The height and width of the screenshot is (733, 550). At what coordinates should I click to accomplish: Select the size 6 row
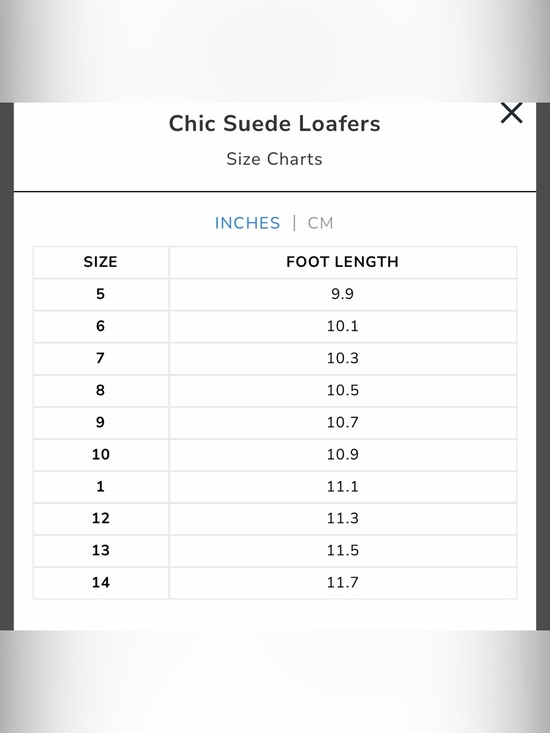pos(275,326)
